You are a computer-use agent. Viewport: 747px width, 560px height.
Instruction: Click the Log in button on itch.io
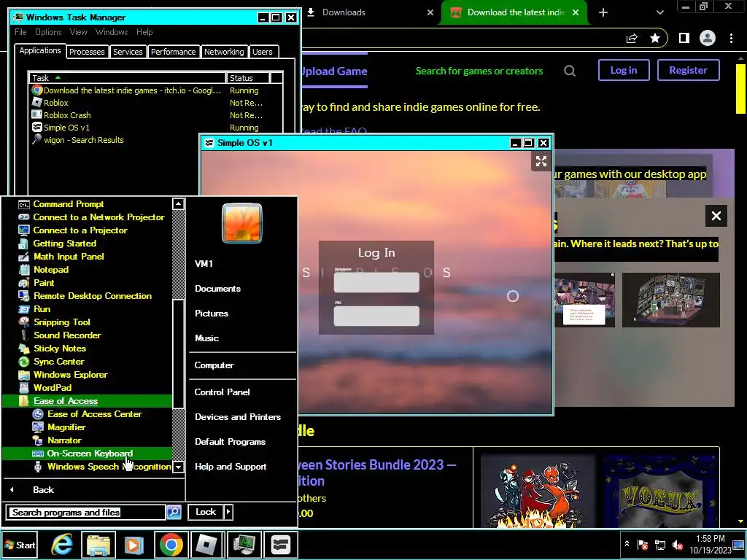click(x=624, y=70)
